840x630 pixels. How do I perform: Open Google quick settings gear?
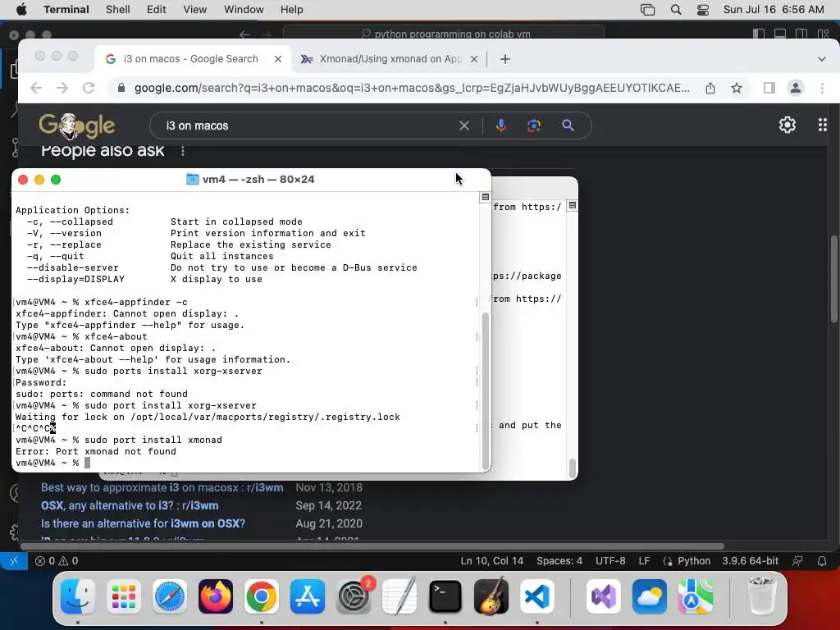787,125
